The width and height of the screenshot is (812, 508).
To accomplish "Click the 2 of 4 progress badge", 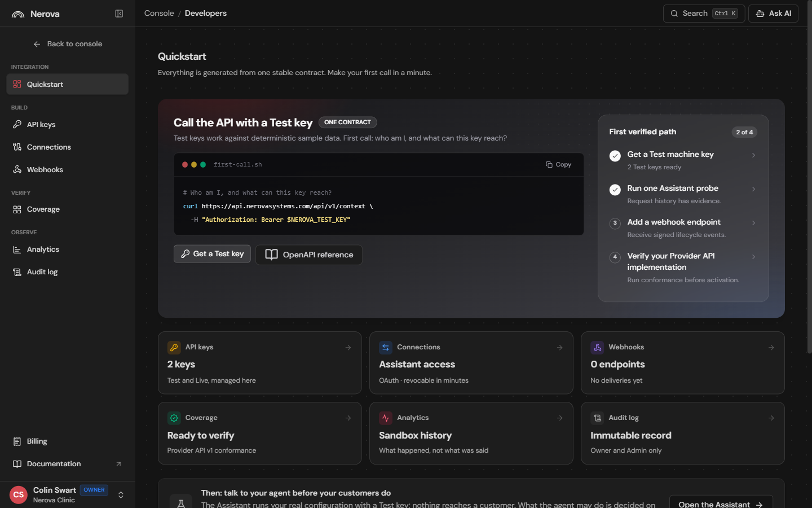I will click(x=744, y=132).
